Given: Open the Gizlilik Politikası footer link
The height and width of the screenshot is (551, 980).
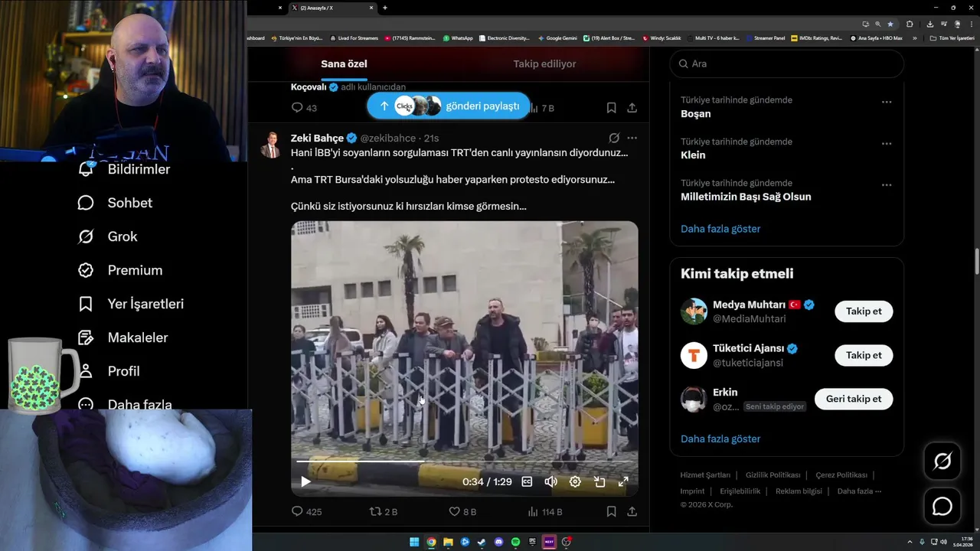Looking at the screenshot, I should 773,475.
